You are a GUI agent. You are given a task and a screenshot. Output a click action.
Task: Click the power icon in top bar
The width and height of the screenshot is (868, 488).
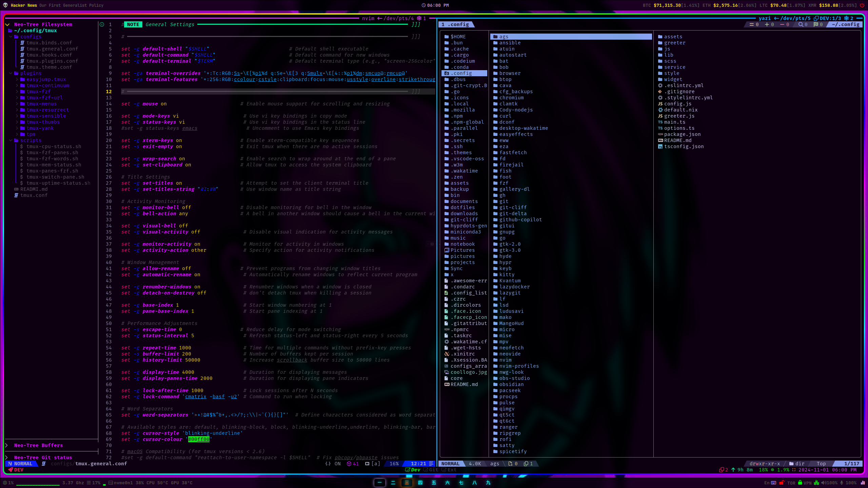pos(862,5)
